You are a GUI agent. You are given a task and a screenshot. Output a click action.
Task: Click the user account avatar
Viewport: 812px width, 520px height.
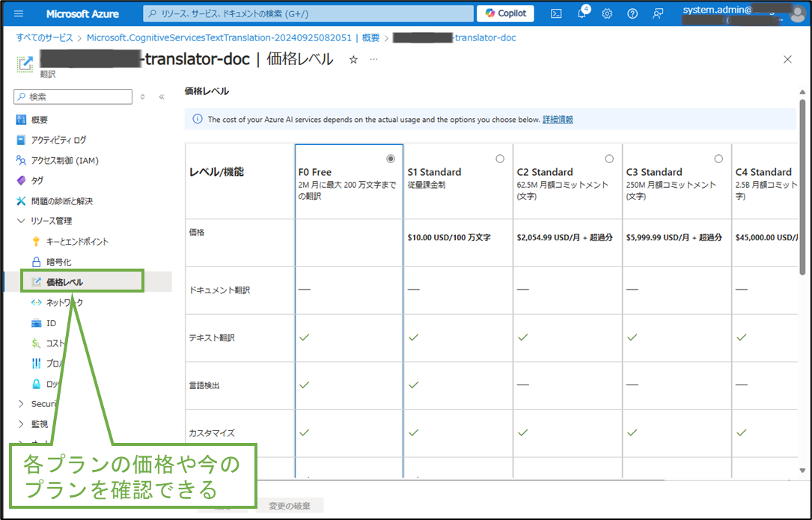[798, 14]
